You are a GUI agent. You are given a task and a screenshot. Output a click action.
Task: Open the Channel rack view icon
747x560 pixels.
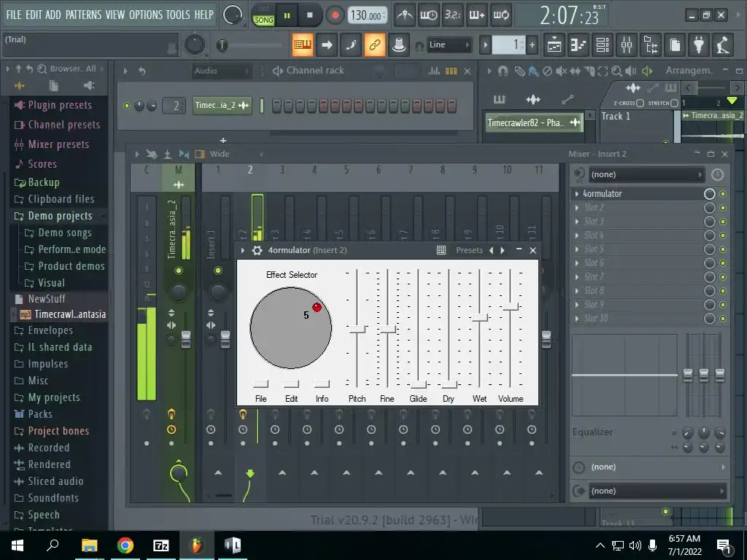tap(602, 45)
